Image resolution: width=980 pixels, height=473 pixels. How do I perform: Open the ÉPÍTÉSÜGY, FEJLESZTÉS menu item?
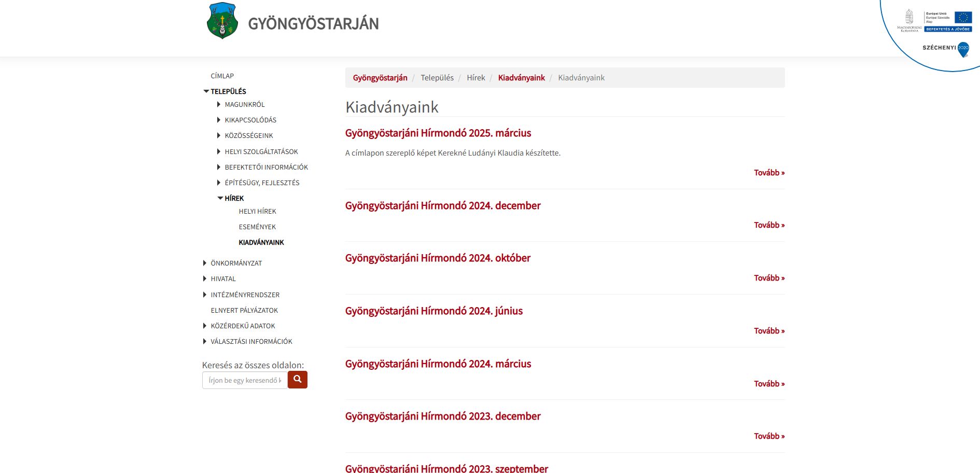262,183
